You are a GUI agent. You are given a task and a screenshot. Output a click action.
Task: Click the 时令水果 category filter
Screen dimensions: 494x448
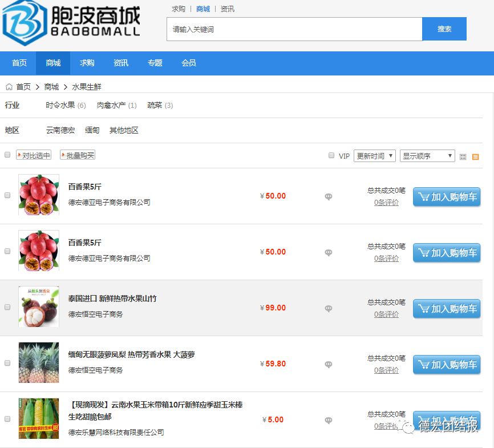pos(59,105)
